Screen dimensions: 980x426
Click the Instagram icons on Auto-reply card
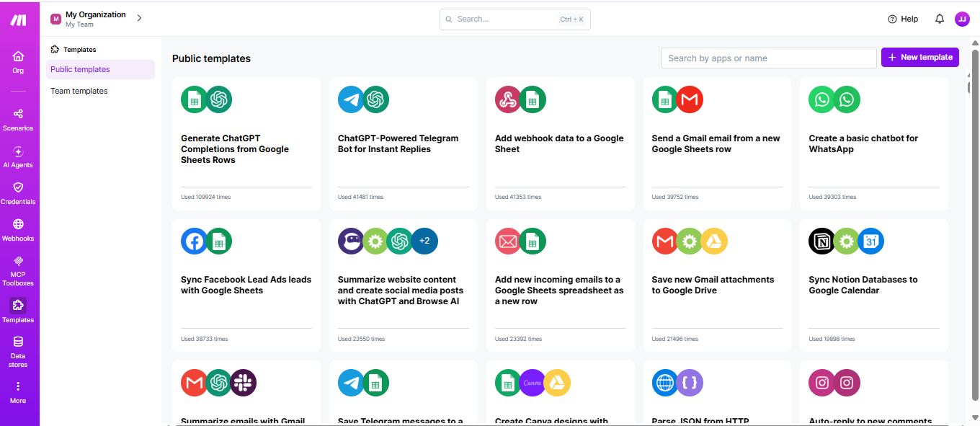(x=834, y=383)
